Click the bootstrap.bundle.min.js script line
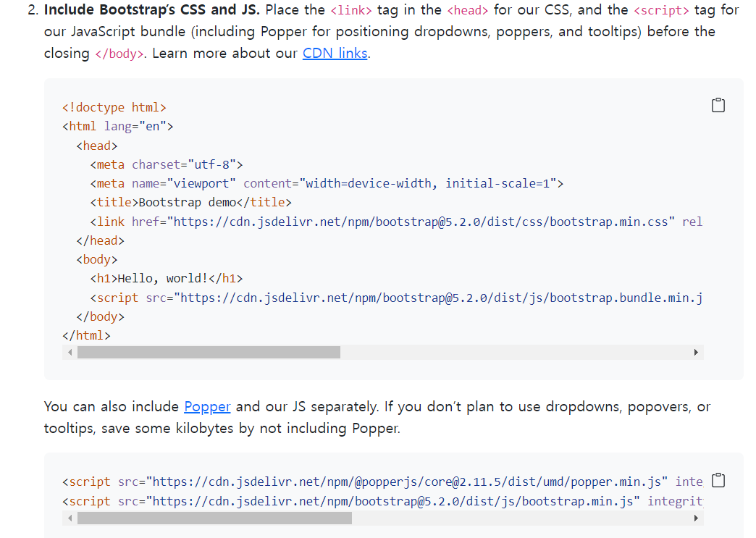The width and height of the screenshot is (756, 538). pos(396,298)
